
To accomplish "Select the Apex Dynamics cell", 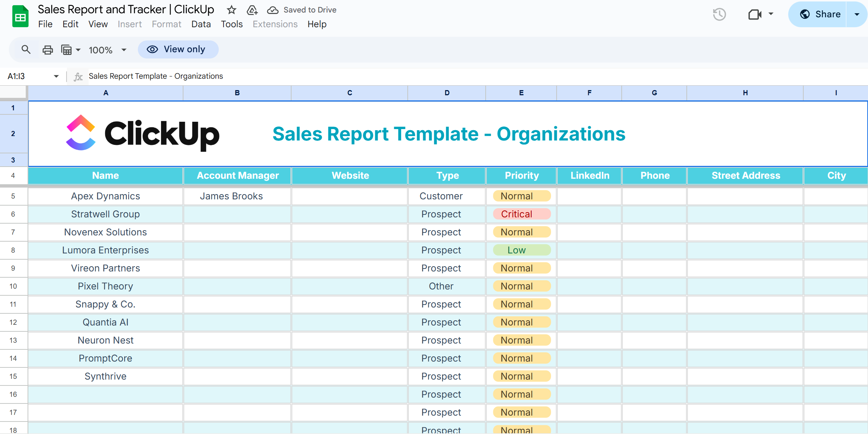I will [106, 196].
